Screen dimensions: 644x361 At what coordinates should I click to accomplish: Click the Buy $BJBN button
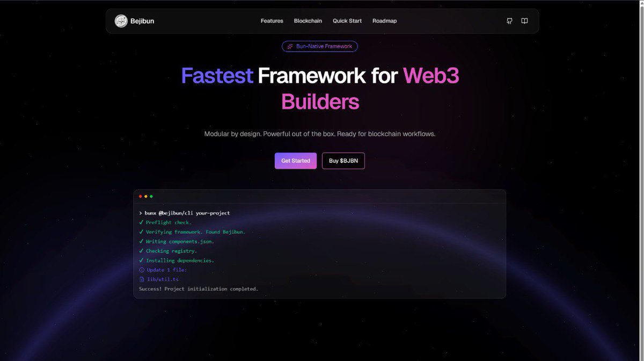point(343,160)
